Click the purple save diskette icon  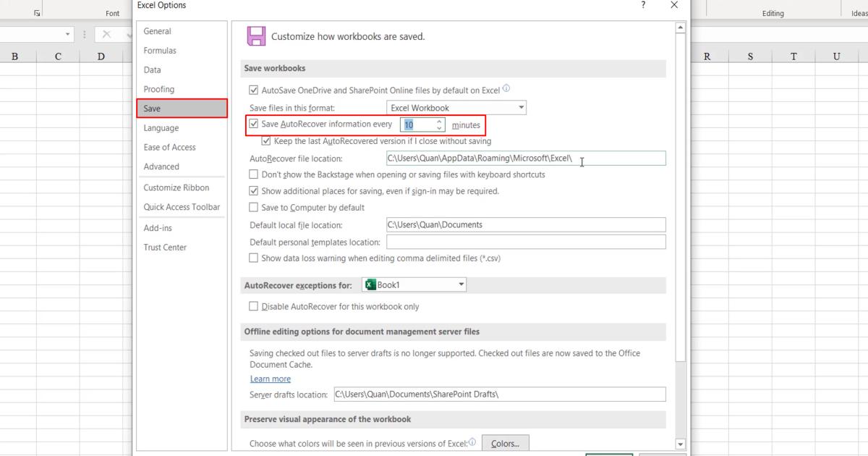256,36
